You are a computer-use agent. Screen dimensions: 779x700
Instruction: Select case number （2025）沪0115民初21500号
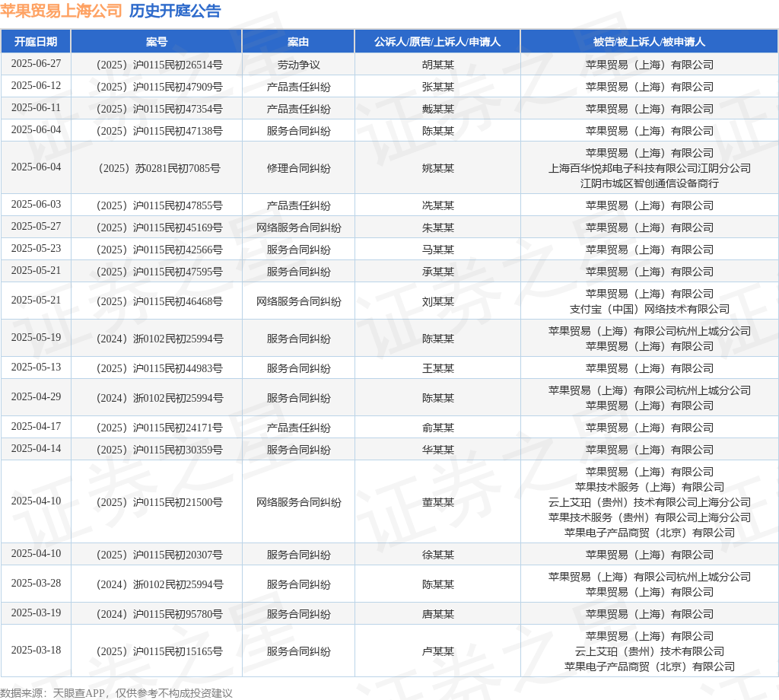click(x=159, y=502)
